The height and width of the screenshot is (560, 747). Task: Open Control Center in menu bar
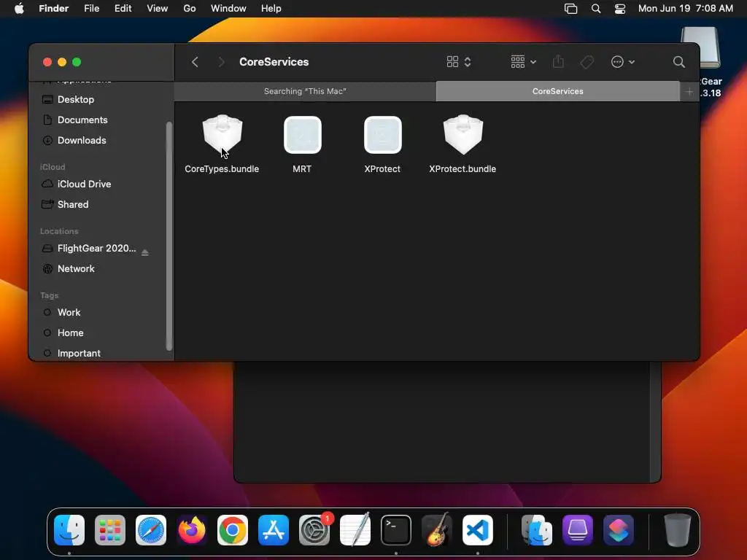click(620, 9)
